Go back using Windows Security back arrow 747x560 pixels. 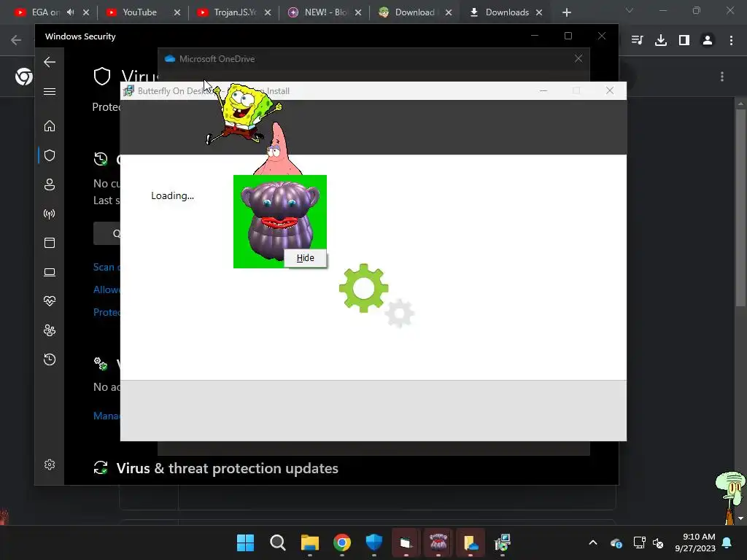(x=50, y=62)
